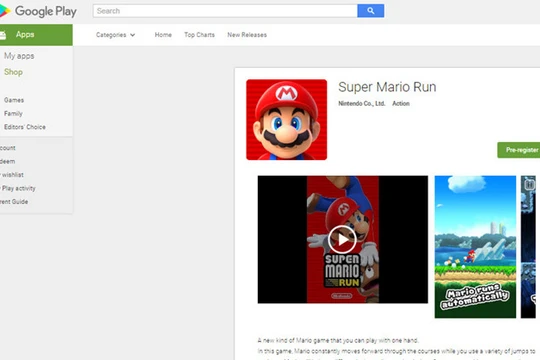The image size is (540, 360).
Task: Open the Nintendo Co., Ltd. developer link
Action: coord(362,103)
